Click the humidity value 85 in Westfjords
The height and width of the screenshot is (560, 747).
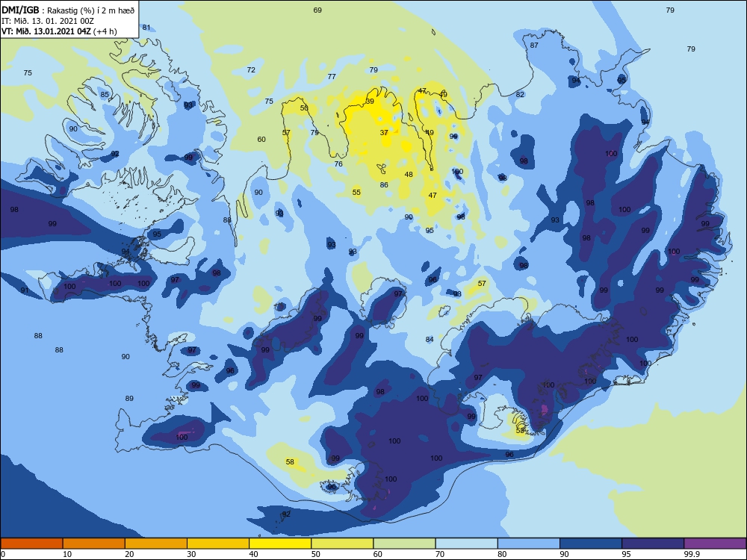(105, 94)
